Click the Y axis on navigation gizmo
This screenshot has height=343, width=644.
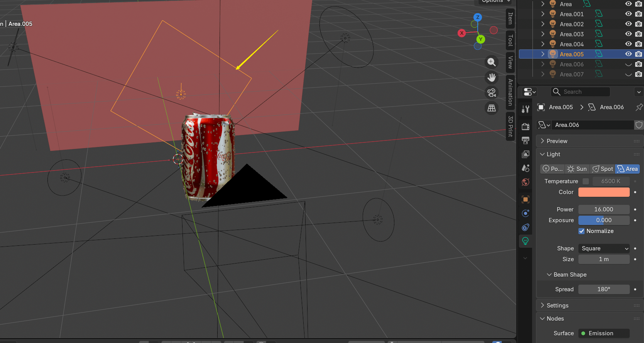click(481, 39)
